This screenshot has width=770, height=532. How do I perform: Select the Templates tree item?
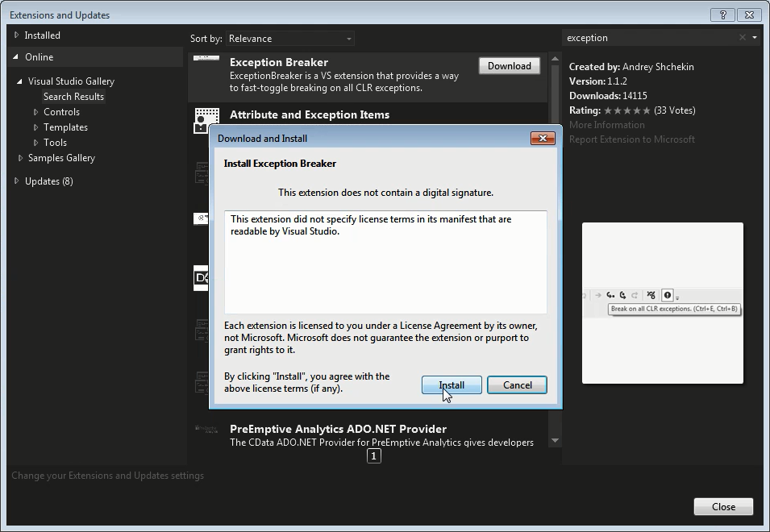click(66, 127)
